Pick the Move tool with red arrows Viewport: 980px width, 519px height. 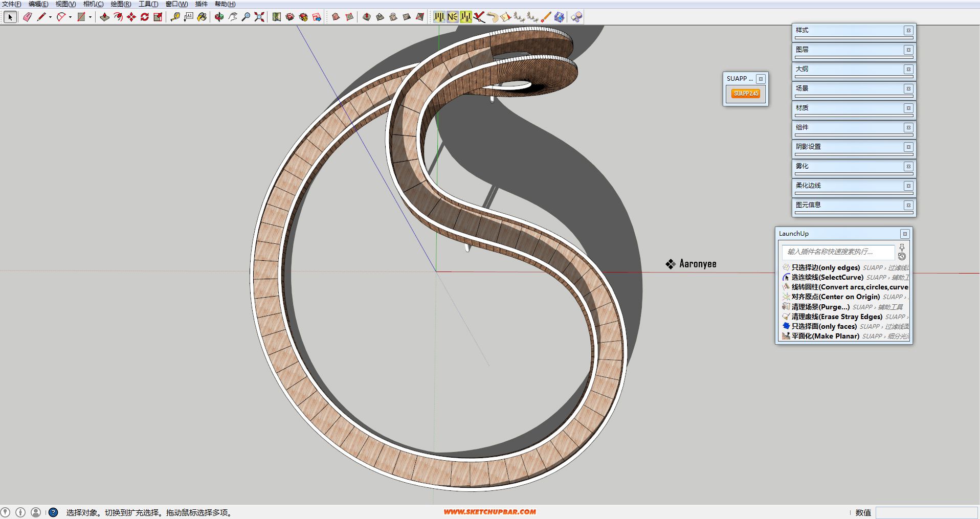(x=131, y=17)
